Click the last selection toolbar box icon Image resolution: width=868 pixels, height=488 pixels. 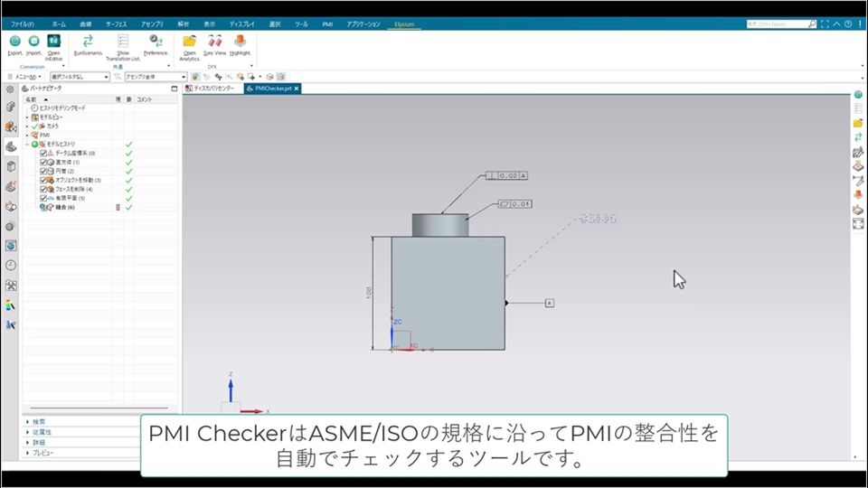(x=280, y=77)
